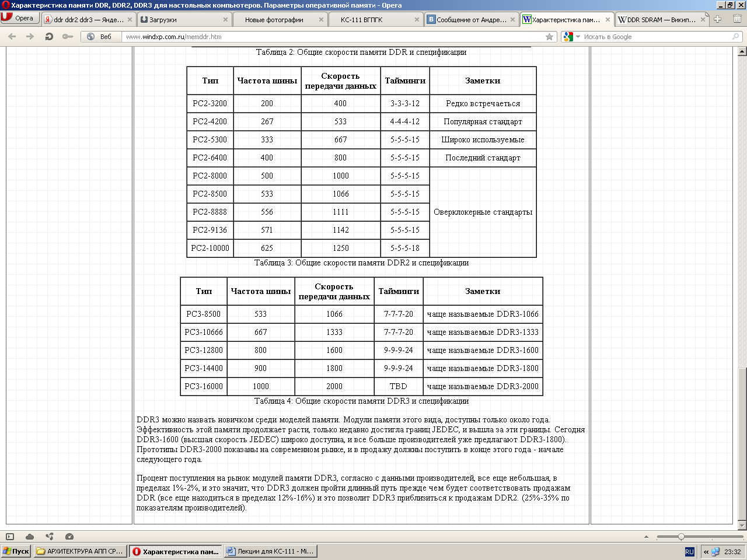The height and width of the screenshot is (560, 747).
Task: Go back to the previous page
Action: [12, 36]
